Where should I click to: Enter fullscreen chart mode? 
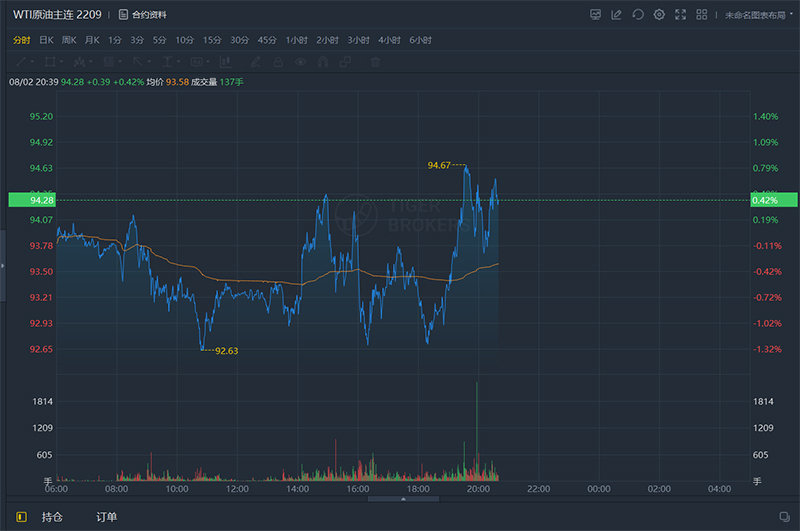point(681,15)
